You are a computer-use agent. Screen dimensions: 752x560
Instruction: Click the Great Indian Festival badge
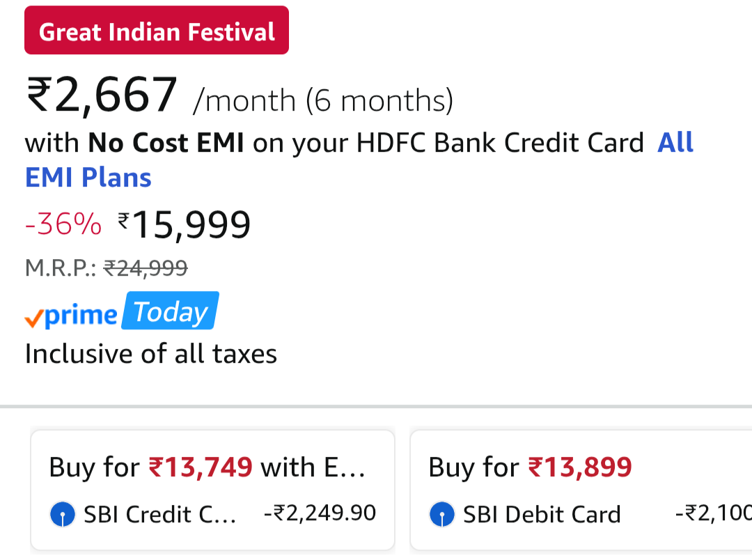click(x=157, y=31)
